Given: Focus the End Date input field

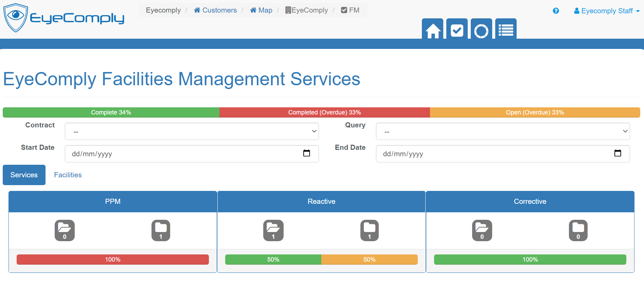Looking at the screenshot, I should click(x=503, y=154).
